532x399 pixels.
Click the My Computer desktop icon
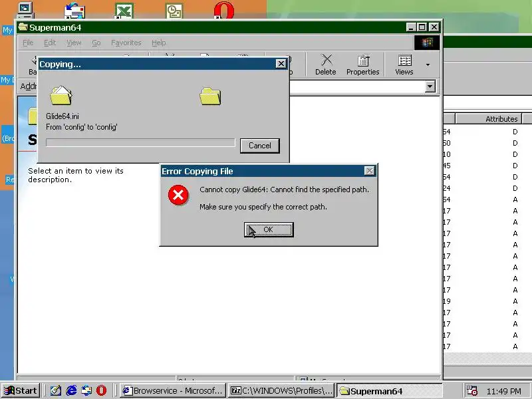coord(25,10)
